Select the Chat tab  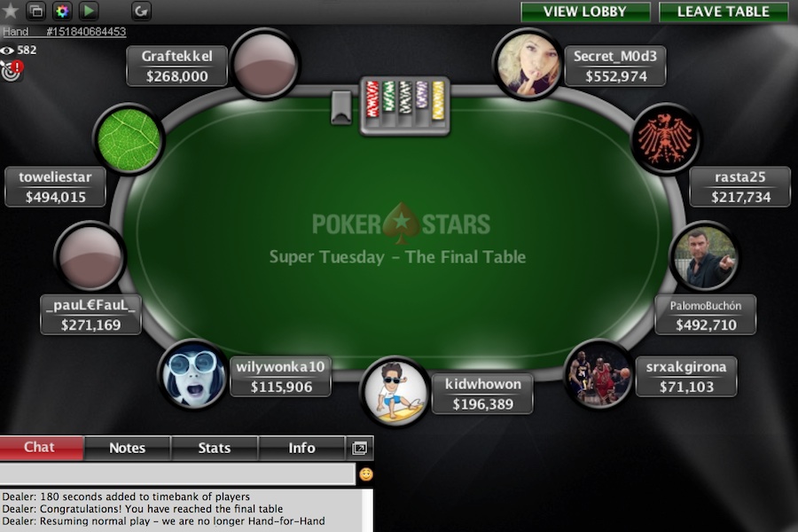(41, 448)
